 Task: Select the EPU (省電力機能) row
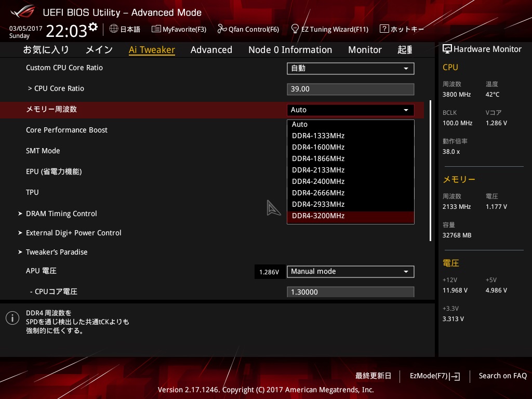(54, 171)
